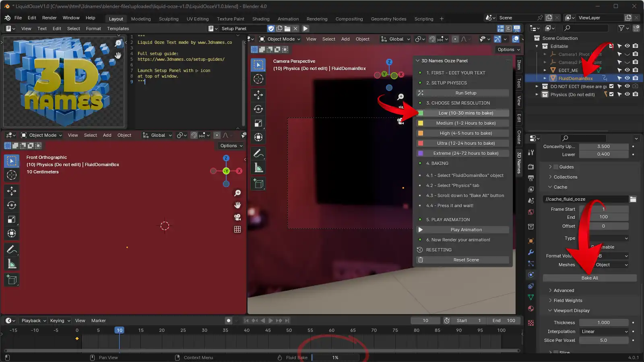Open the 3D Names sidebar tab
Screen dimensions: 644x362
point(519,163)
